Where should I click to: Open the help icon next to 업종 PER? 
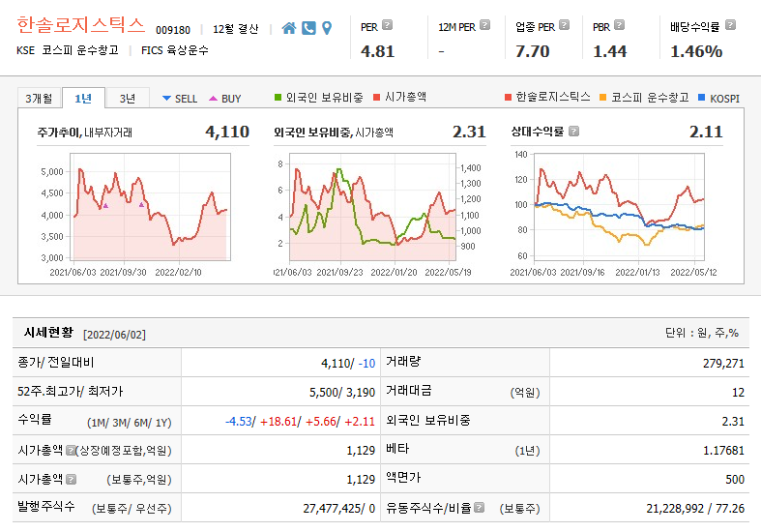click(564, 25)
